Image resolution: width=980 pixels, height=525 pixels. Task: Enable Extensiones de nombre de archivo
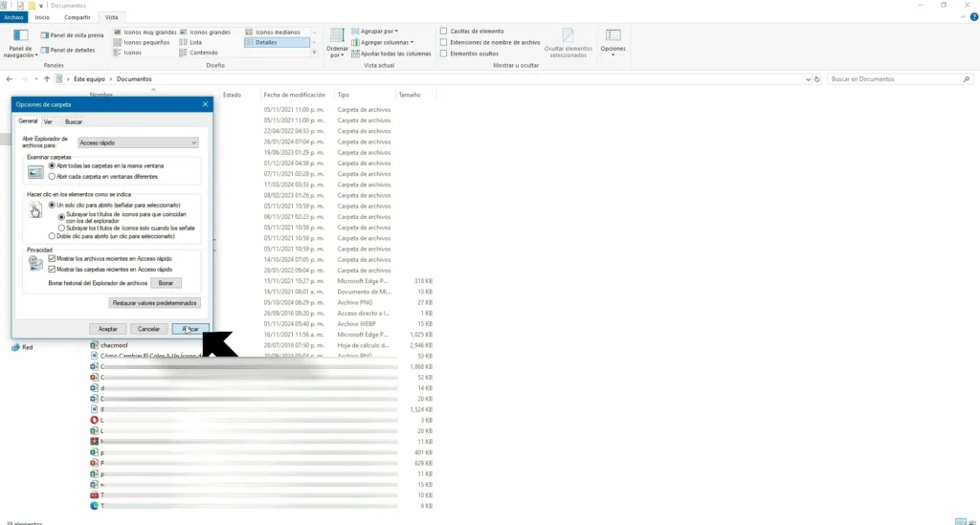coord(444,42)
